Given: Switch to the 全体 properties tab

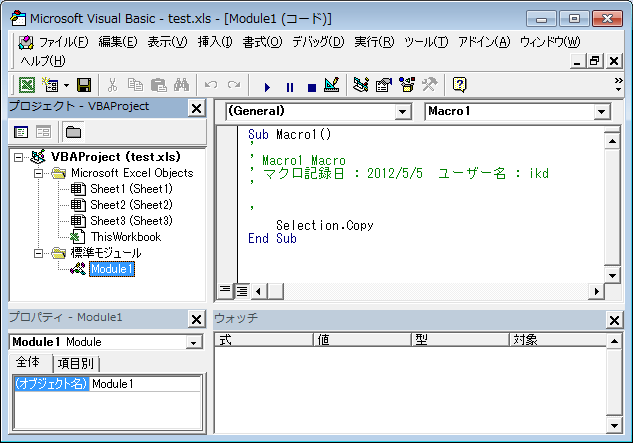Looking at the screenshot, I should [28, 362].
